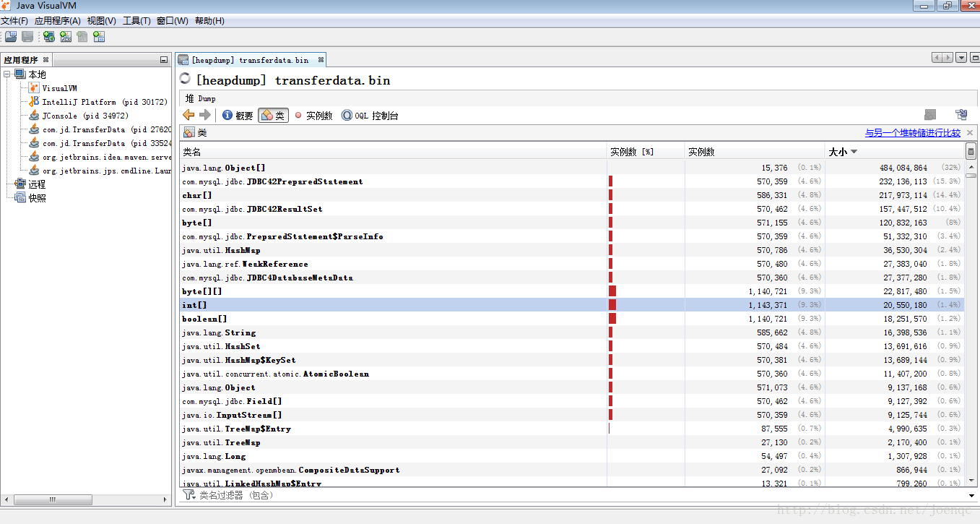Sort by the 类名 column header
The width and height of the screenshot is (980, 524).
pyautogui.click(x=393, y=152)
